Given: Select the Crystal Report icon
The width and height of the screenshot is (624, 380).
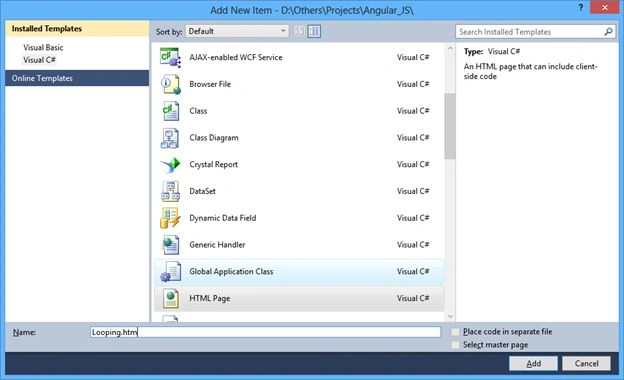Looking at the screenshot, I should click(x=170, y=165).
